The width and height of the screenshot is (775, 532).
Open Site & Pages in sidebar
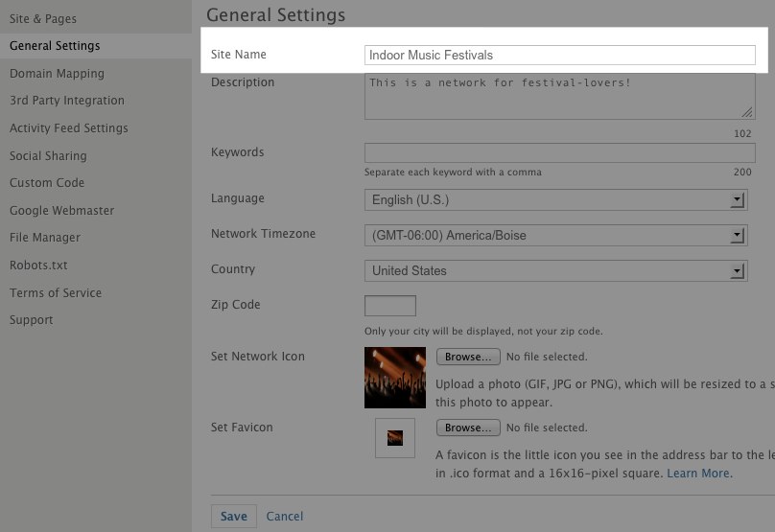point(43,18)
